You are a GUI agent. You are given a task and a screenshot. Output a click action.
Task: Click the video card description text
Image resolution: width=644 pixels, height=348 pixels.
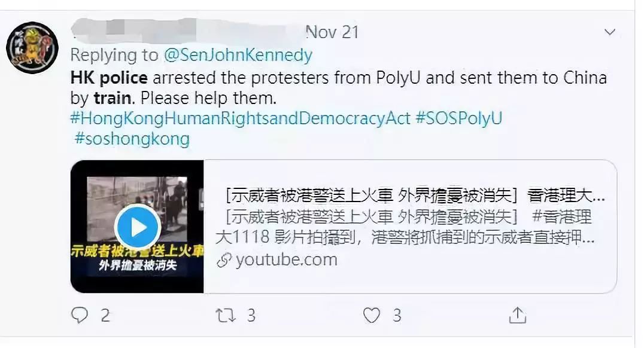point(405,227)
